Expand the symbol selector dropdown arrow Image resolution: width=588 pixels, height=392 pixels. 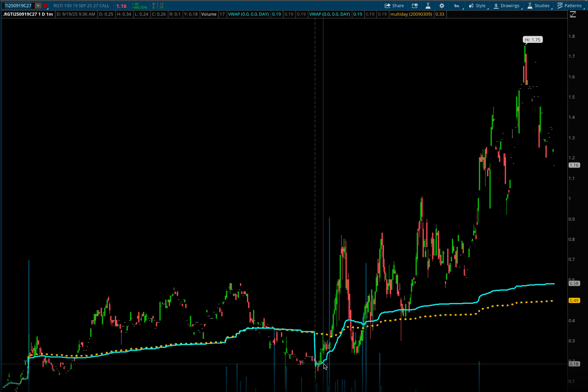(x=38, y=5)
